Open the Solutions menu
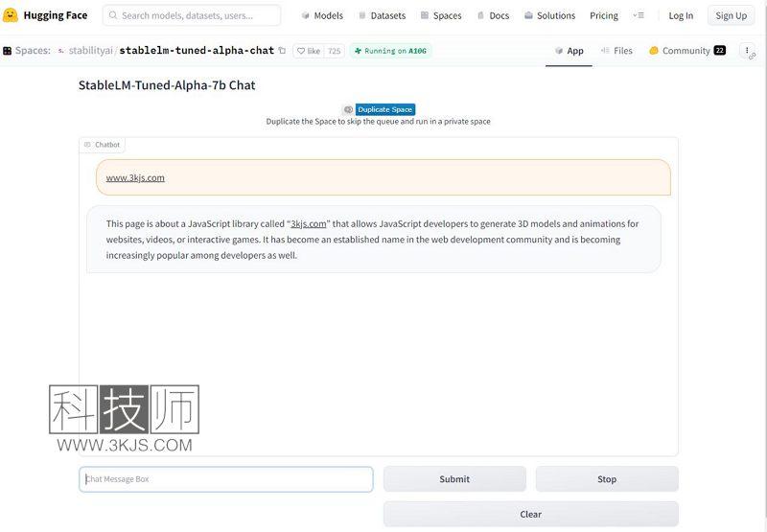Screen dimensions: 767x532 [x=549, y=15]
